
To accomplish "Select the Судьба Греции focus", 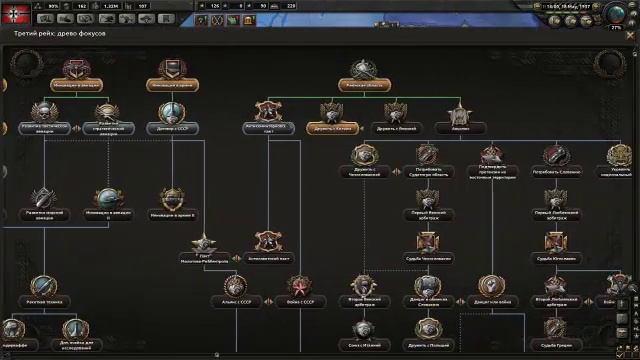I will click(556, 345).
